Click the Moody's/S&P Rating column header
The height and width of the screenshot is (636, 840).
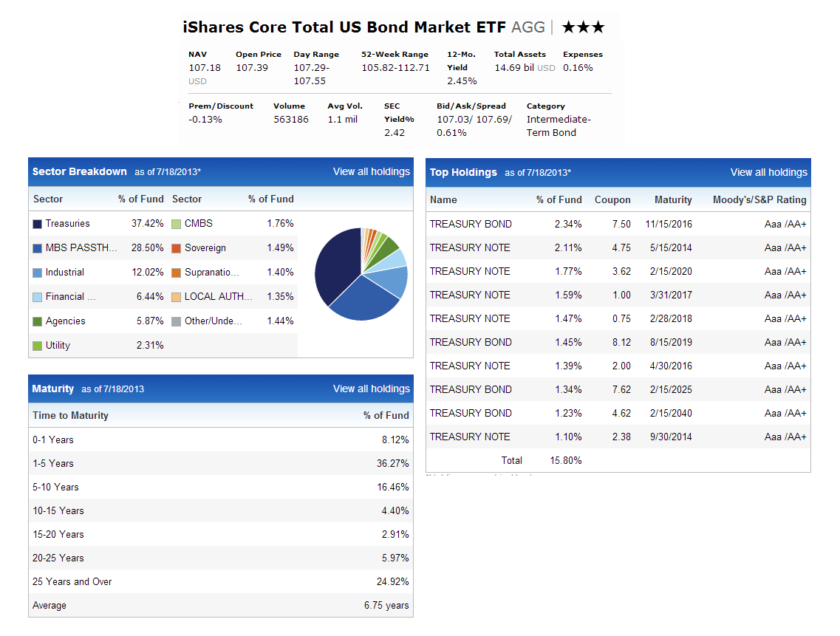(759, 199)
